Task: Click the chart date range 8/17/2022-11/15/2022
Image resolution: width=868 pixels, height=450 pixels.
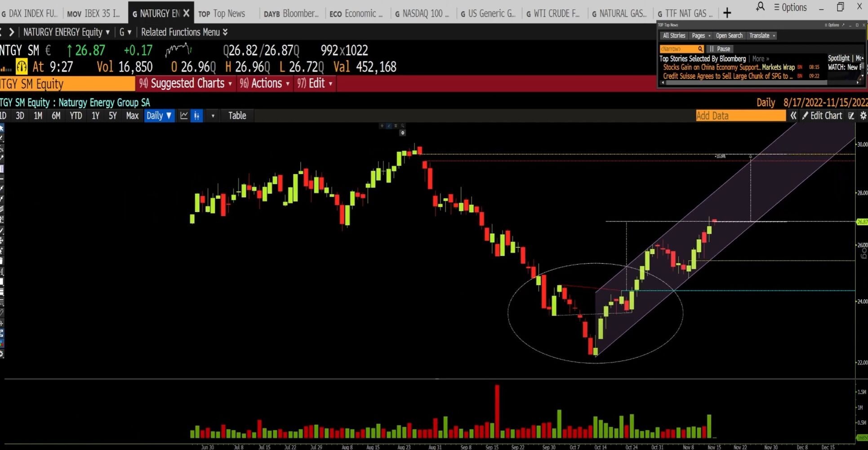Action: click(825, 103)
